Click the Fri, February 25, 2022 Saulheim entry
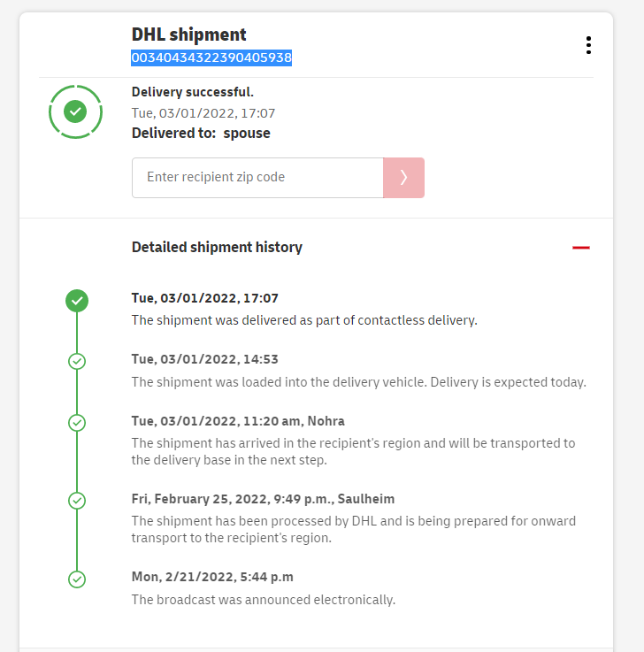The width and height of the screenshot is (644, 652). click(x=263, y=499)
